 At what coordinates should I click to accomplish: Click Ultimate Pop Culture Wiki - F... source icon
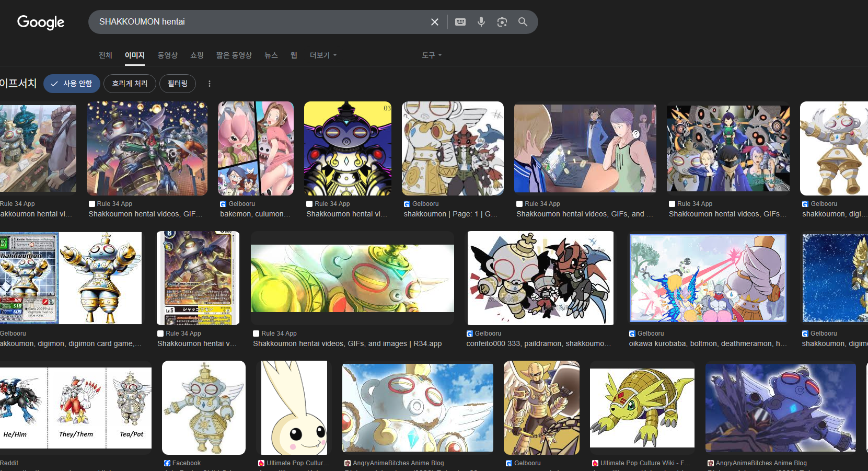point(595,463)
